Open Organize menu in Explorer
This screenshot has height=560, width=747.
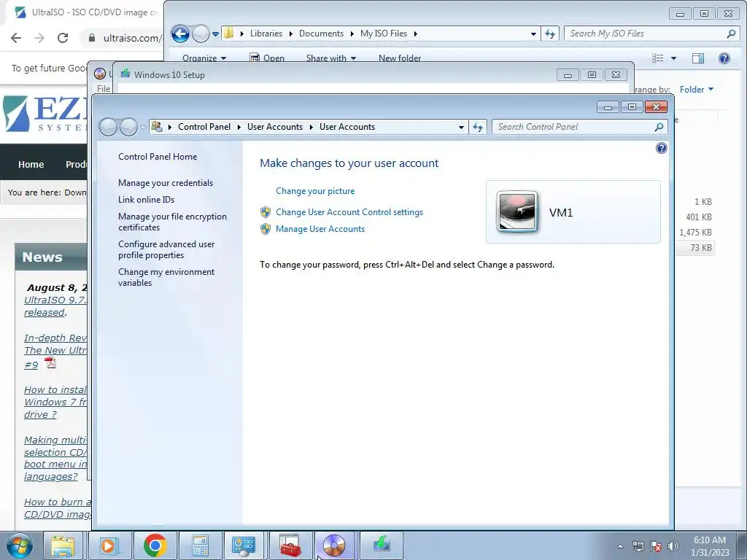pyautogui.click(x=204, y=58)
